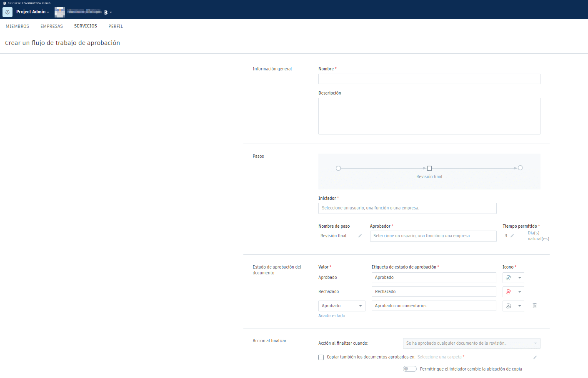This screenshot has width=588, height=378.
Task: Toggle Permitir que el iniciador cambie ubicación
Action: click(410, 369)
